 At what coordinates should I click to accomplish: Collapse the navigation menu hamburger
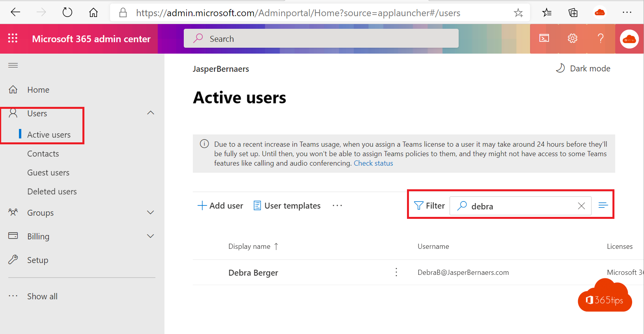point(13,65)
